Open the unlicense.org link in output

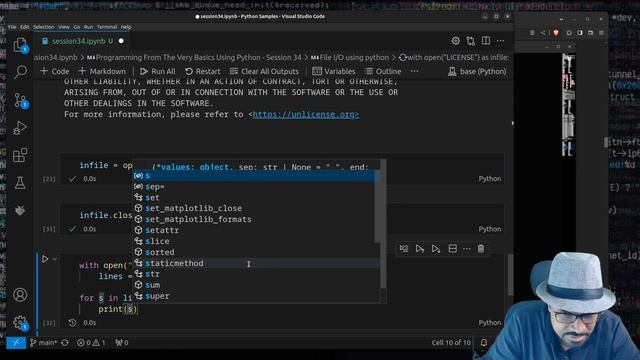click(x=306, y=114)
